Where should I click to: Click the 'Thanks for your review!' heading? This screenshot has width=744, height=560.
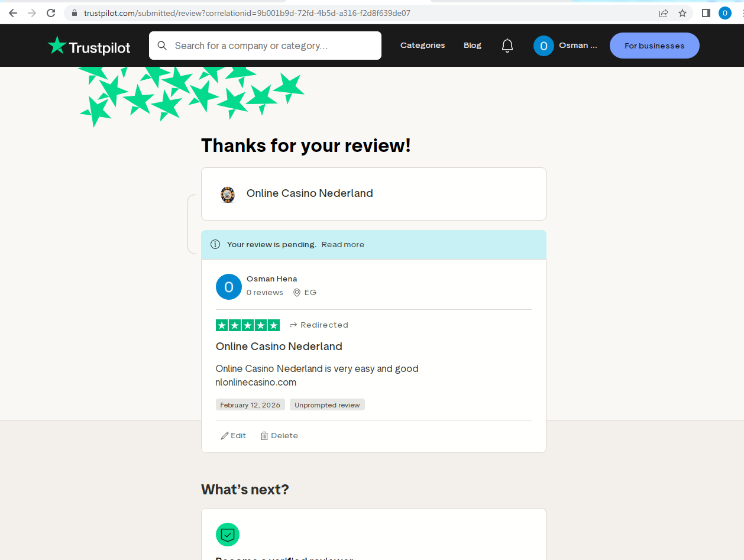click(x=306, y=145)
